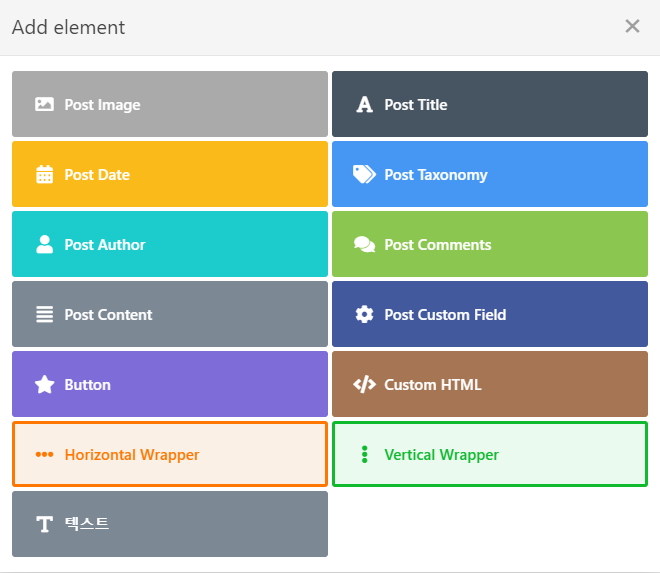Click the star icon on Button element
Screen dimensions: 660x573
(x=44, y=384)
